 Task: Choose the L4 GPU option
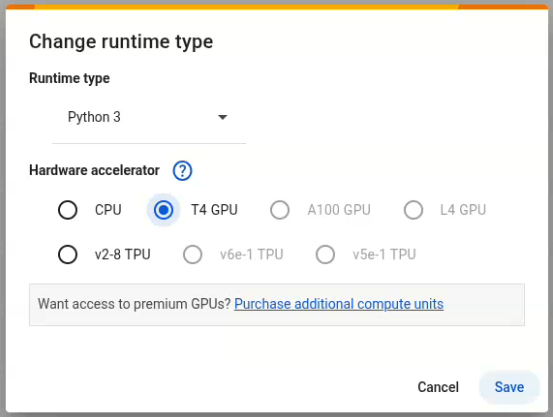coord(413,210)
